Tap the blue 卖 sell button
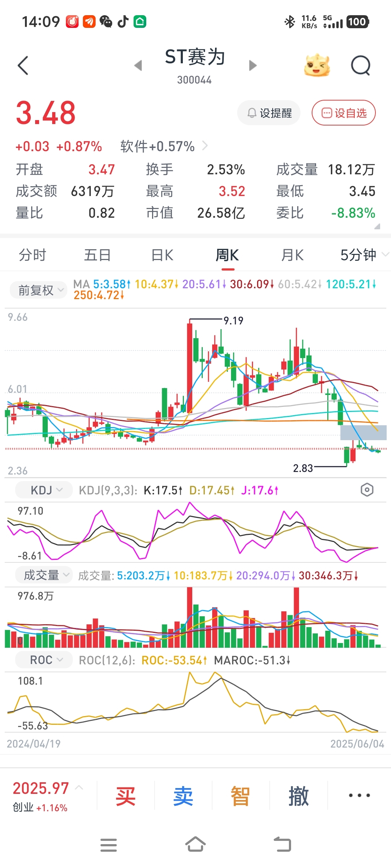This screenshot has width=391, height=868. [183, 796]
